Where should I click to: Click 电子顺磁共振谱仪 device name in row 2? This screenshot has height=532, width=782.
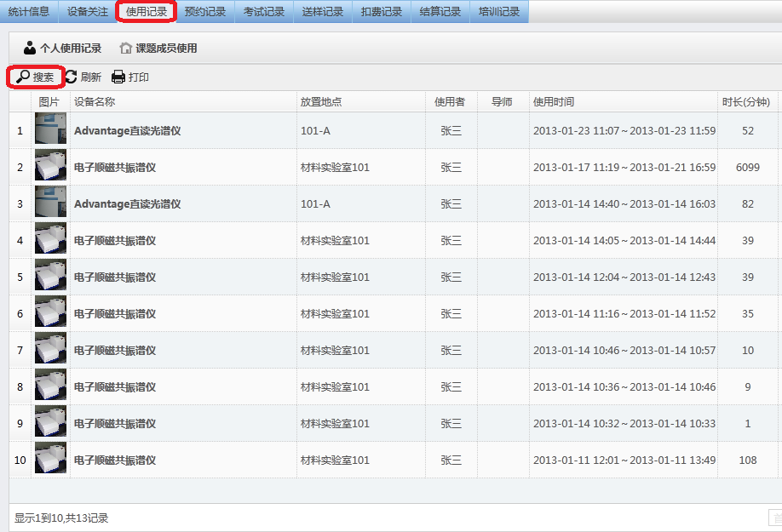click(115, 168)
